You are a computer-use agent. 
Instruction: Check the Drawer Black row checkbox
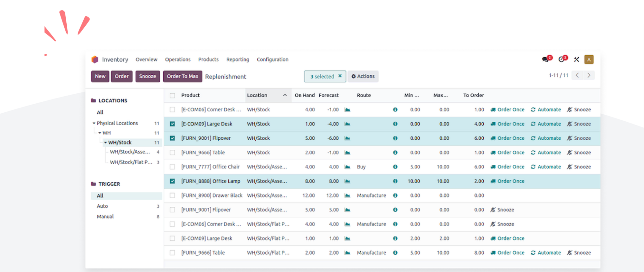pos(173,195)
